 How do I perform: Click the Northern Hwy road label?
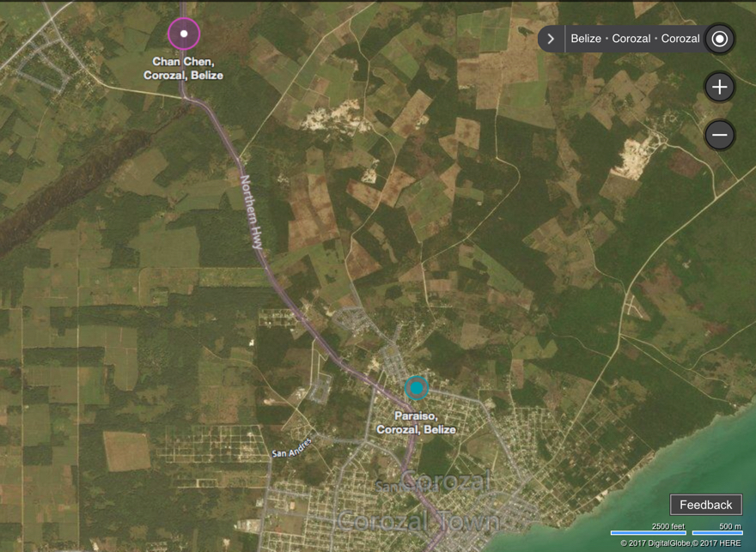251,212
